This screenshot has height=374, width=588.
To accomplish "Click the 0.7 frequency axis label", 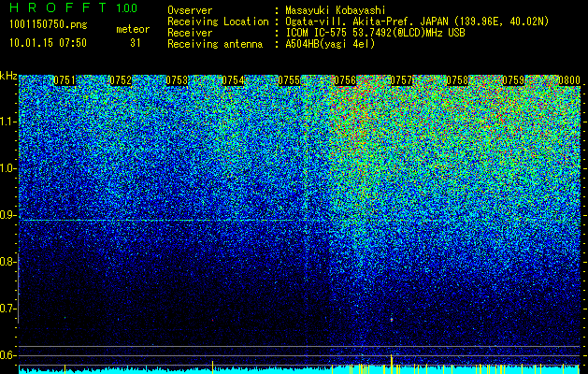I will 8,309.
